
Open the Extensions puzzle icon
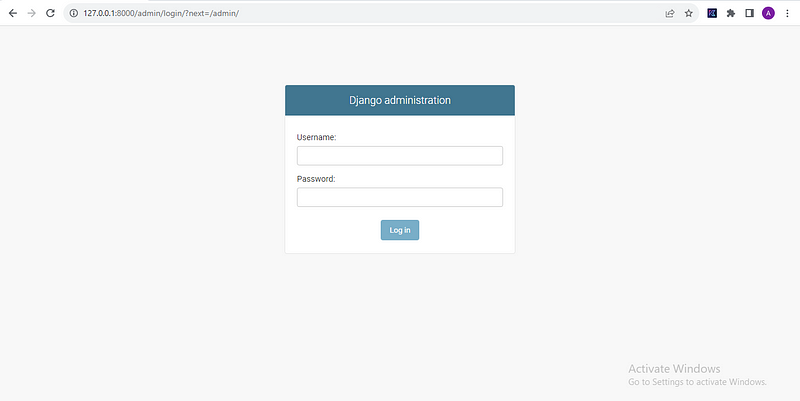[731, 13]
